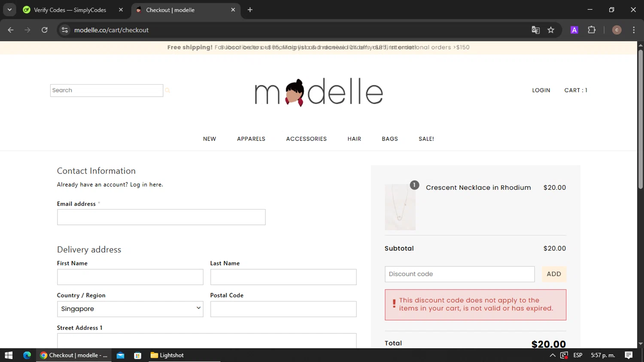Click the translate page icon
This screenshot has height=362, width=644.
click(x=535, y=30)
